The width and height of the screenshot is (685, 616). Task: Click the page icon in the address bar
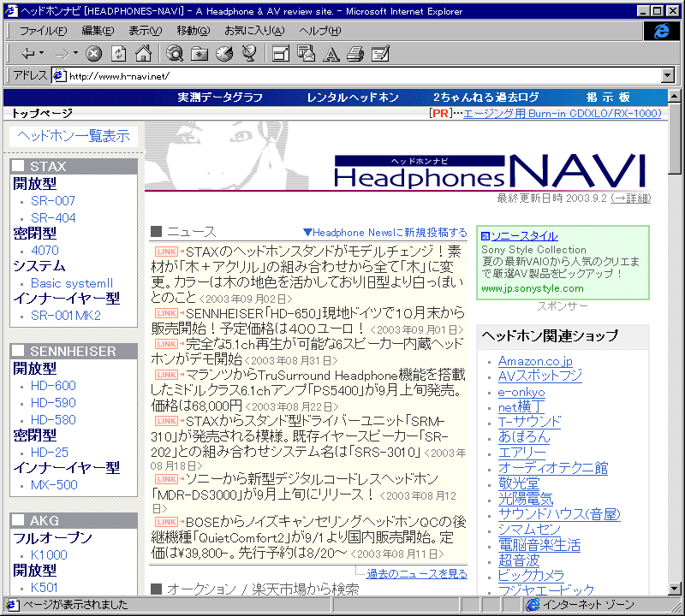(59, 76)
